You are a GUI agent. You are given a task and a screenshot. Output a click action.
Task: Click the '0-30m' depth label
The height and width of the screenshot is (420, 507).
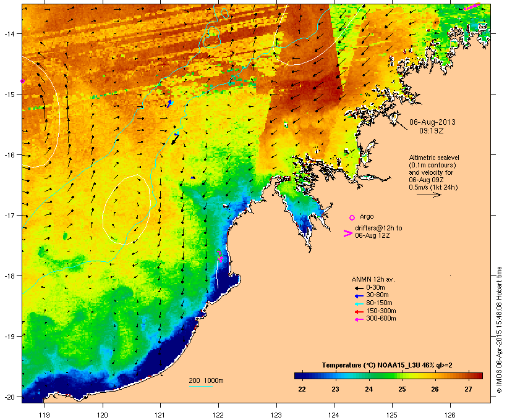375,288
